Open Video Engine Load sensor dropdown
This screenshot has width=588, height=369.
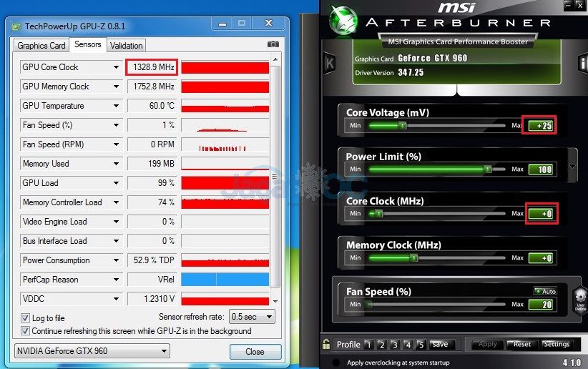click(x=117, y=222)
